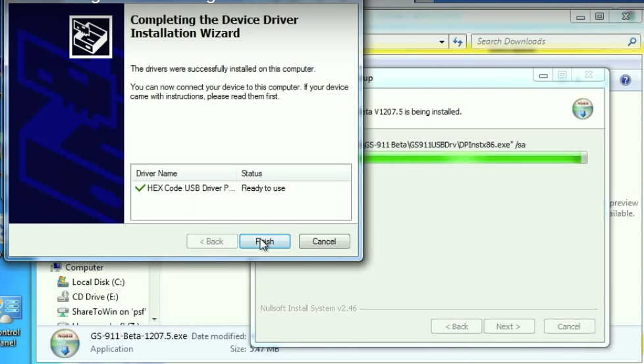Click Cancel in the GS-911 setup window
The width and height of the screenshot is (644, 364).
tap(569, 326)
